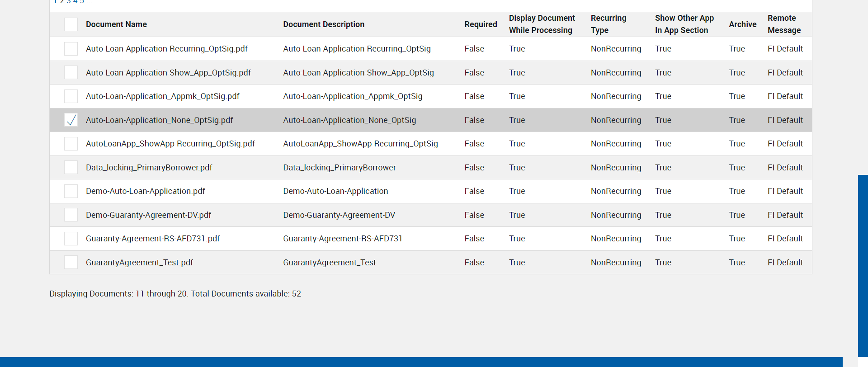Go to page 4 of documents

75,2
